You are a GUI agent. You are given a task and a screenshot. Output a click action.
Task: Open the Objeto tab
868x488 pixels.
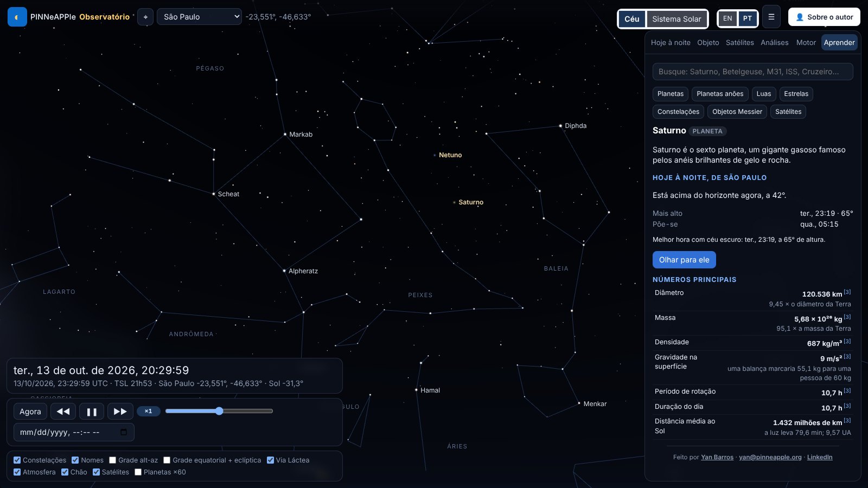[708, 42]
